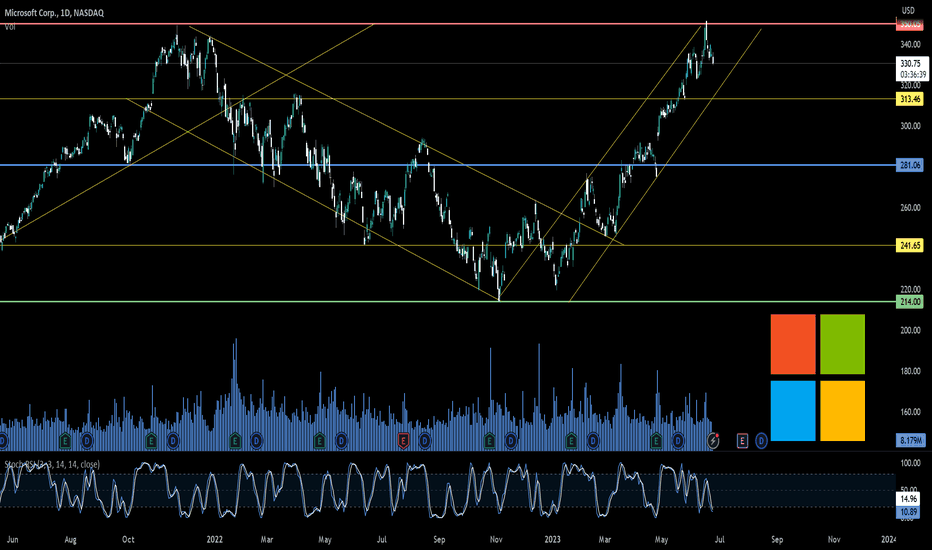Click the lightning bolt latest-news icon
The image size is (932, 550).
click(713, 441)
